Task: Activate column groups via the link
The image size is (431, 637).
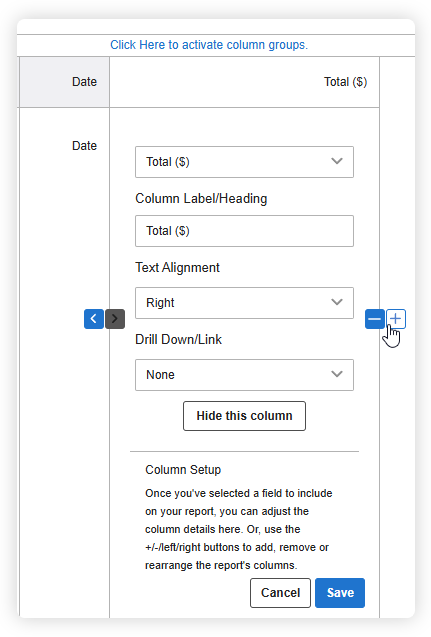Action: (209, 45)
